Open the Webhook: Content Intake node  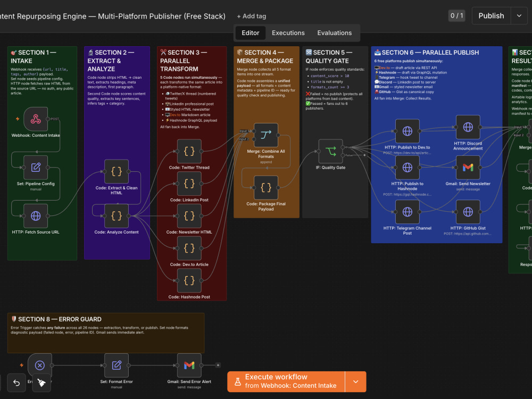click(36, 119)
